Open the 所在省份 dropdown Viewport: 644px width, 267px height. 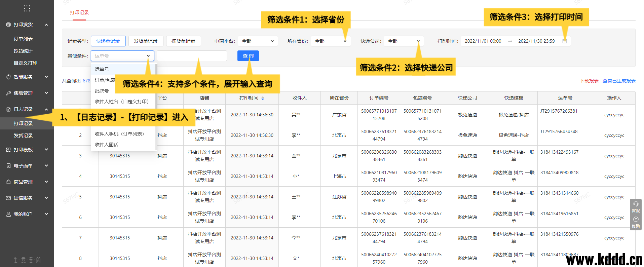331,41
